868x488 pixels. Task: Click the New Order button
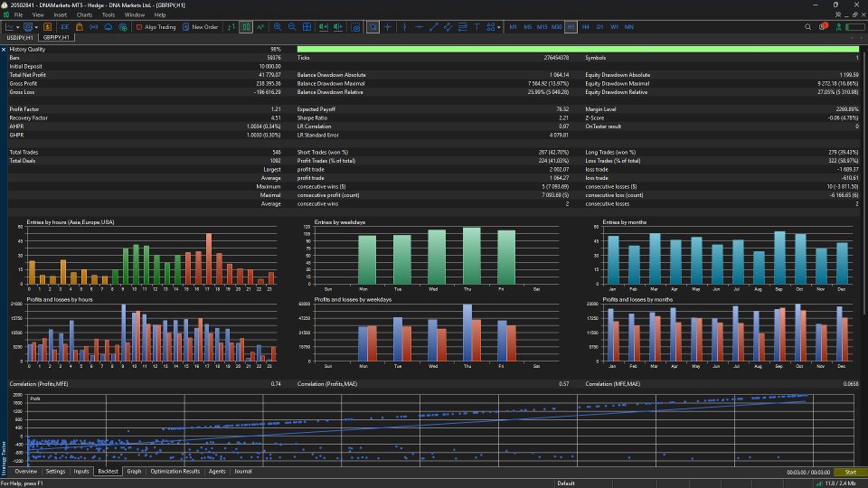coord(201,27)
